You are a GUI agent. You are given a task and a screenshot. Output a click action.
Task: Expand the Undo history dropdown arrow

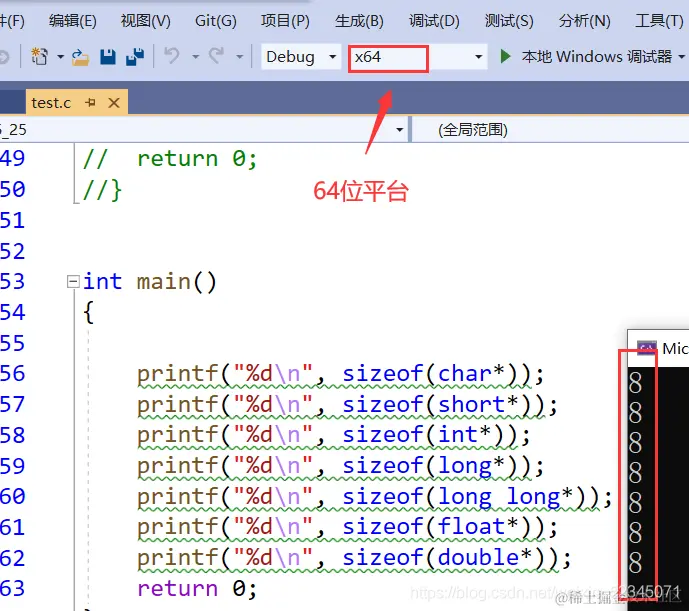[195, 57]
